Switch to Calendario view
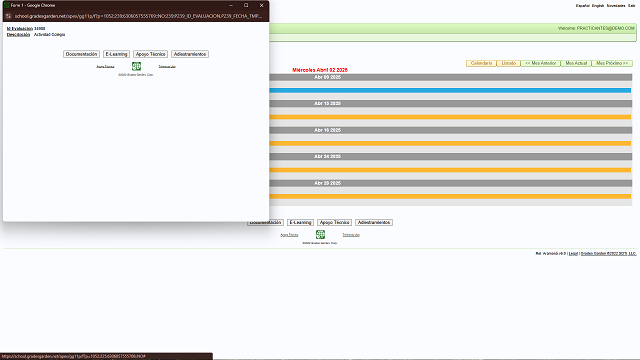This screenshot has height=360, width=640. coord(481,63)
